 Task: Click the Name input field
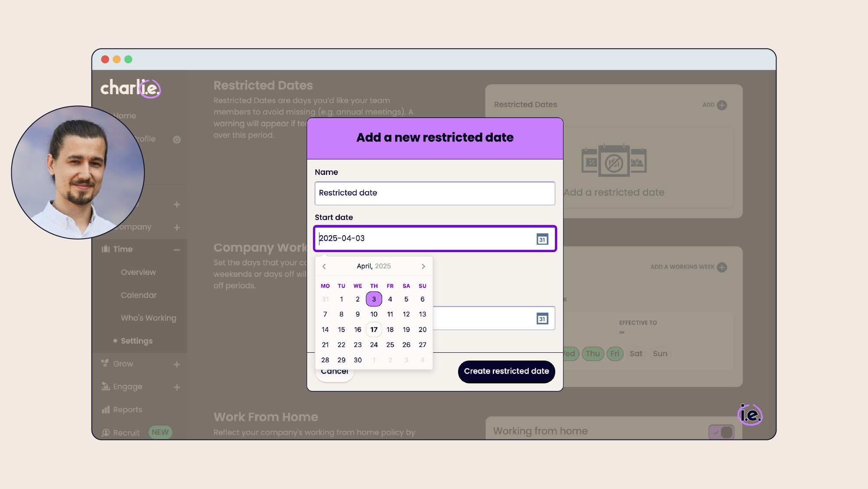435,193
